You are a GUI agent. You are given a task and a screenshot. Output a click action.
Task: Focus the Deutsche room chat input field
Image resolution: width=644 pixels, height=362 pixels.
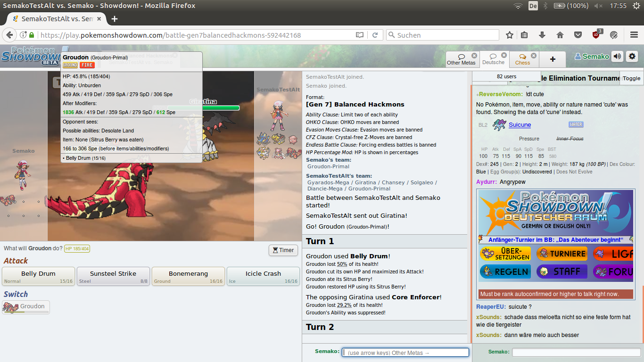(x=576, y=352)
